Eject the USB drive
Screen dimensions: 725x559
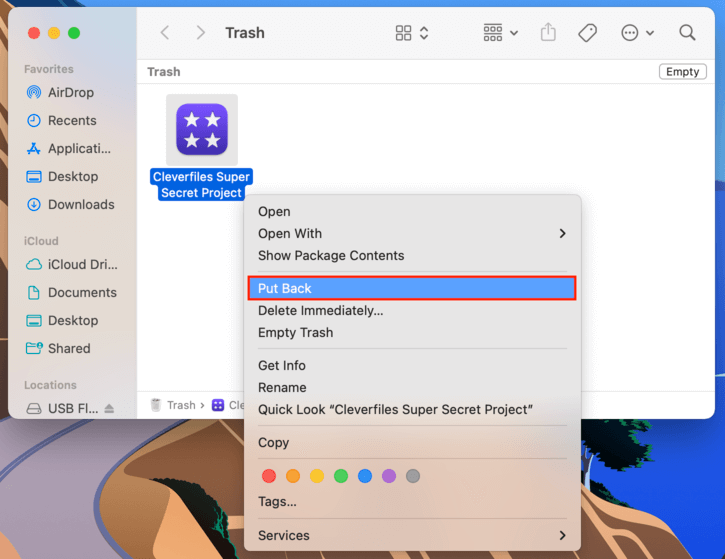pyautogui.click(x=109, y=408)
